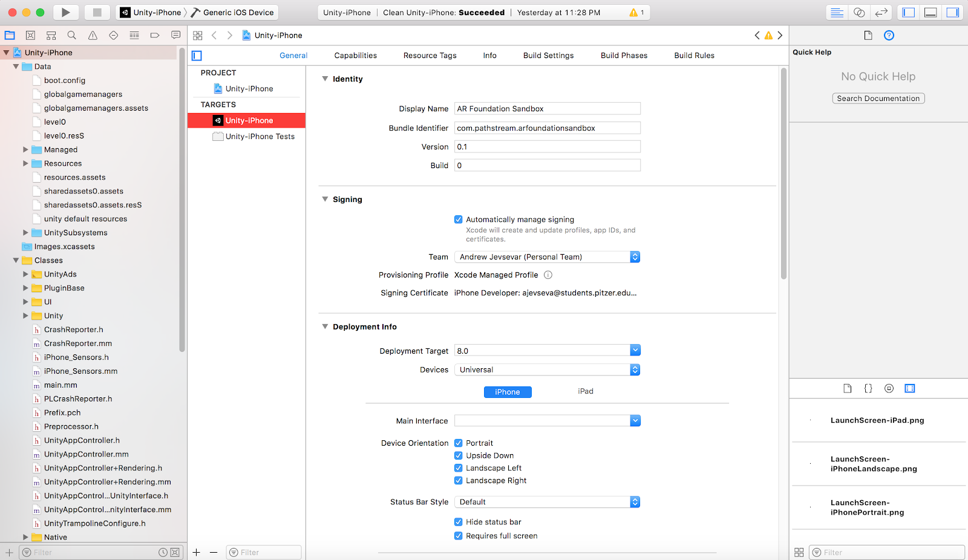Show Provisioning Profile info
The height and width of the screenshot is (560, 968).
548,275
